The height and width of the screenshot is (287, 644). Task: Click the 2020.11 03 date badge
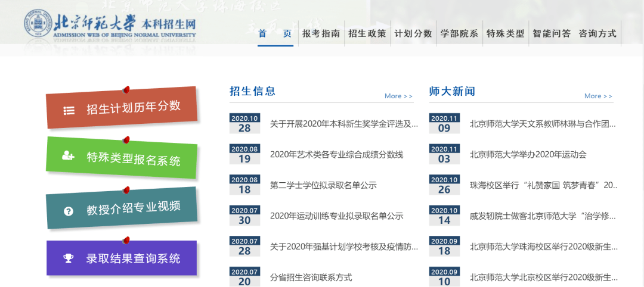point(444,154)
